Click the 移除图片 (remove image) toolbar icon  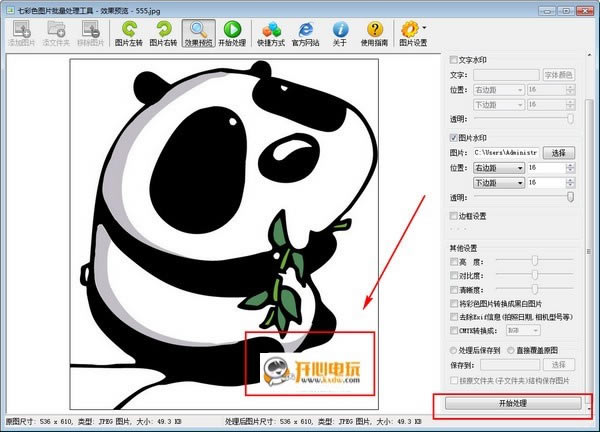pyautogui.click(x=90, y=34)
